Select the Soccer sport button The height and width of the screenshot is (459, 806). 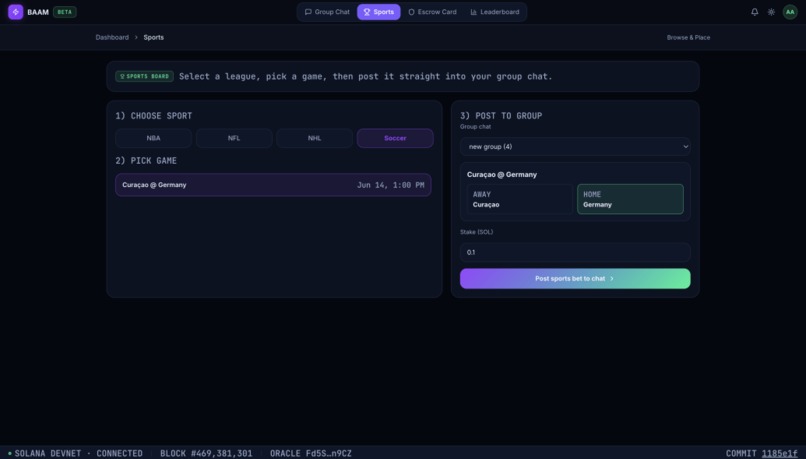click(395, 138)
